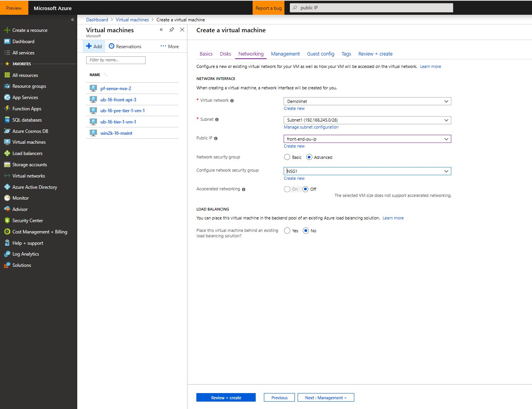
Task: Click the Virtual networks icon
Action: pos(7,176)
